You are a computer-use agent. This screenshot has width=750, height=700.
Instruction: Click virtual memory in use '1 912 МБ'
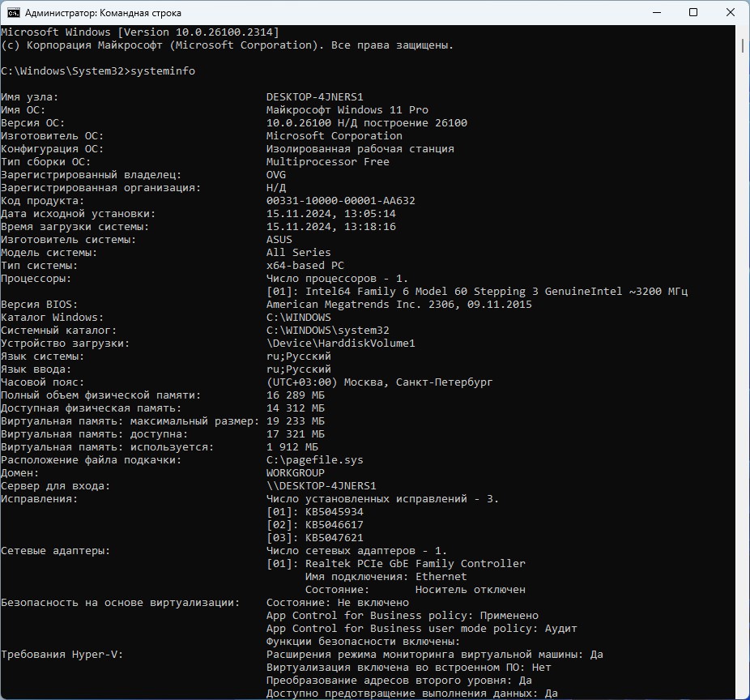tap(292, 446)
